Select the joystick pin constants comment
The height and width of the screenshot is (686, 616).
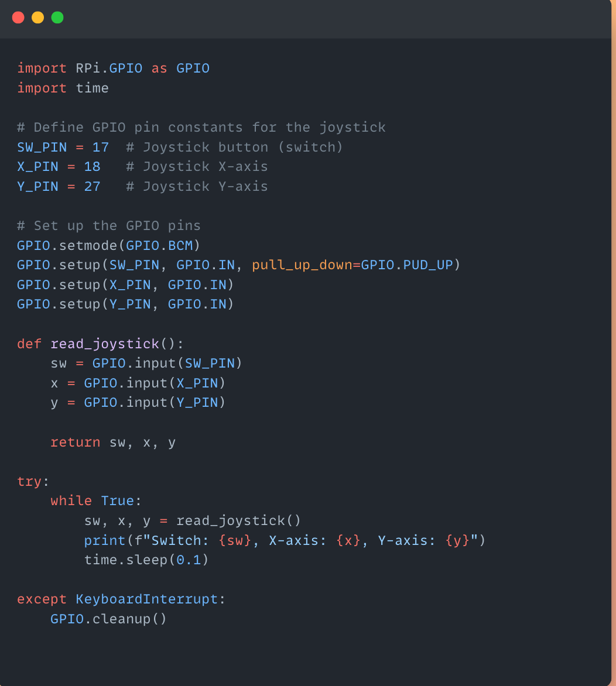tap(201, 127)
